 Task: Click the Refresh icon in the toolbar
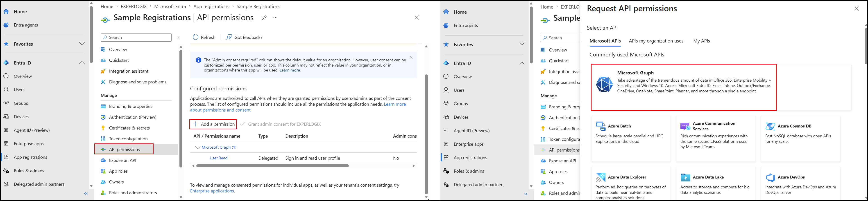click(x=195, y=37)
